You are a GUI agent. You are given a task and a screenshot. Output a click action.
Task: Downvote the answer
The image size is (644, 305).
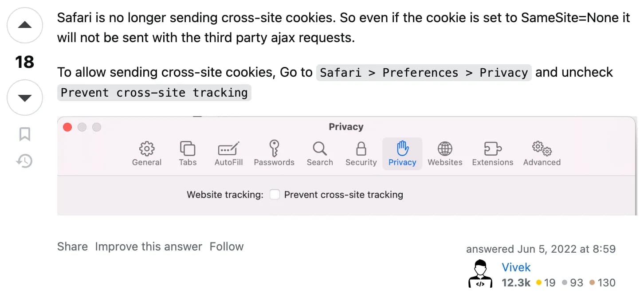coord(24,97)
